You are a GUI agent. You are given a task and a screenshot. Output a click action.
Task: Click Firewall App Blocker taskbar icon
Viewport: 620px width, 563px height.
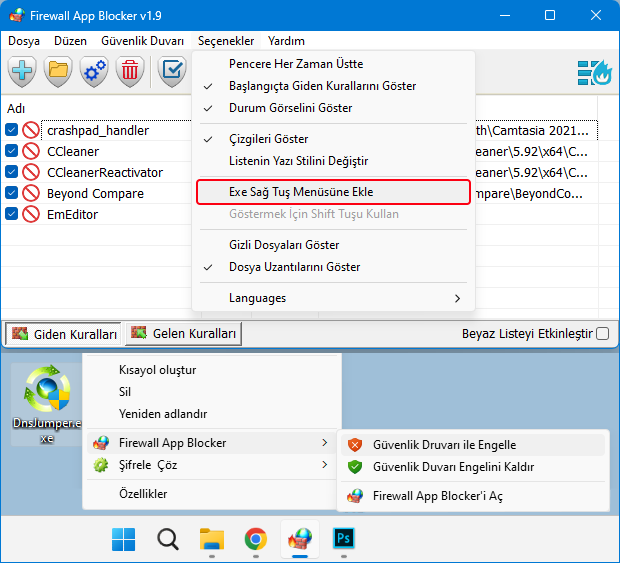[x=300, y=539]
